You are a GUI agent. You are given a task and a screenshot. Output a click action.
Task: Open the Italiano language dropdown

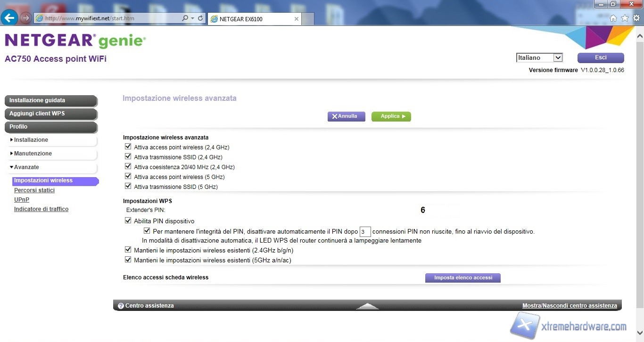pos(539,57)
